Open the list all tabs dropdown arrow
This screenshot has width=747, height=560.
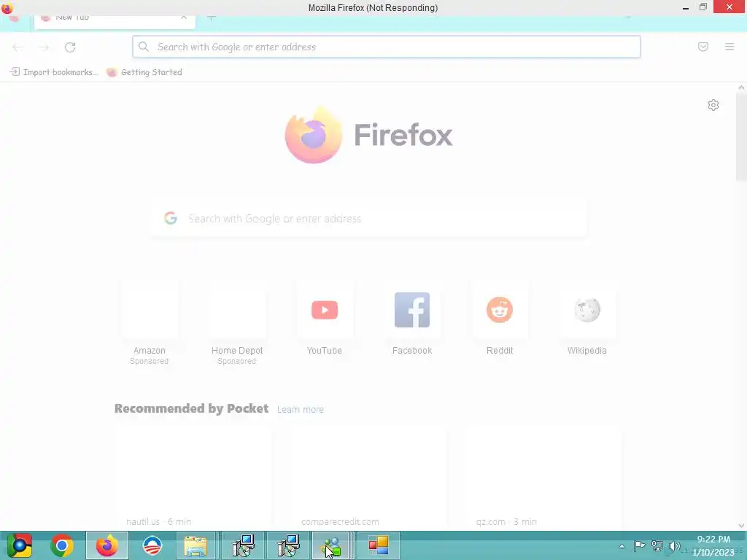point(628,18)
